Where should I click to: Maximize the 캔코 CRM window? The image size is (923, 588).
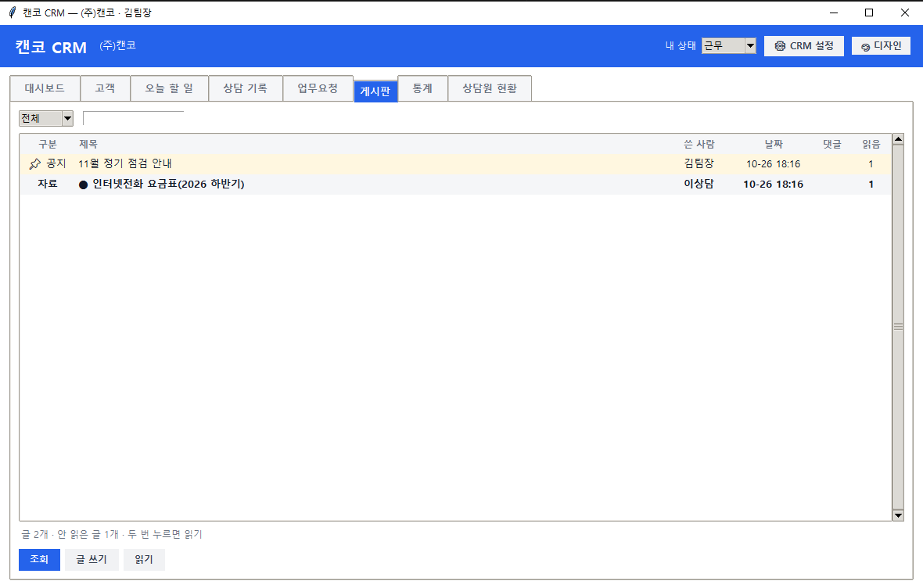(x=869, y=13)
